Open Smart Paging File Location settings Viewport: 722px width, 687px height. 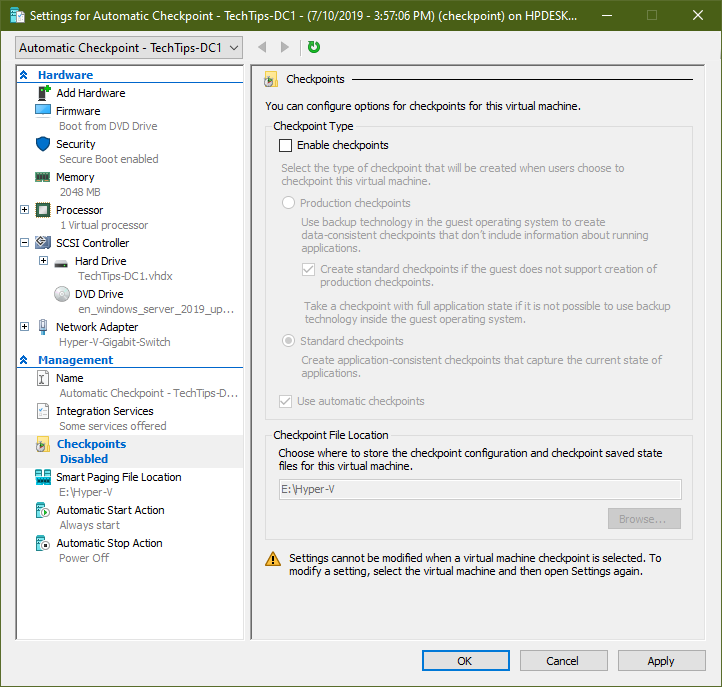tap(119, 477)
